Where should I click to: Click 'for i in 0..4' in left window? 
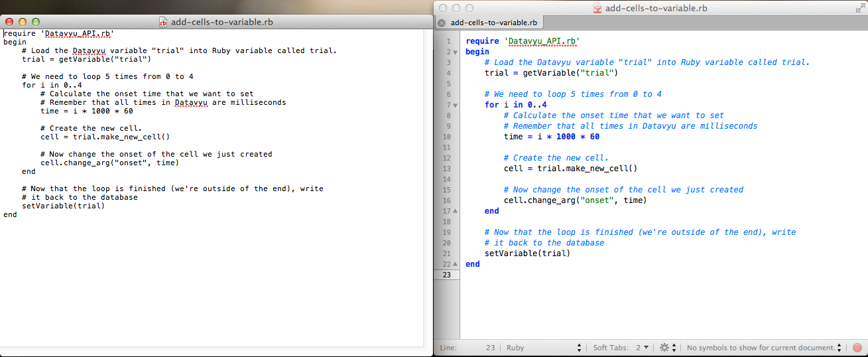tap(52, 85)
